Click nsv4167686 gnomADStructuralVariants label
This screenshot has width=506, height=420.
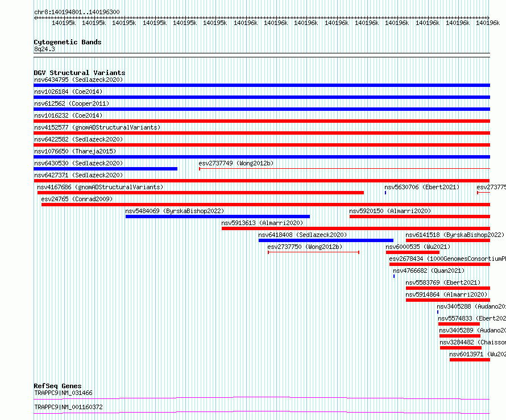click(100, 187)
